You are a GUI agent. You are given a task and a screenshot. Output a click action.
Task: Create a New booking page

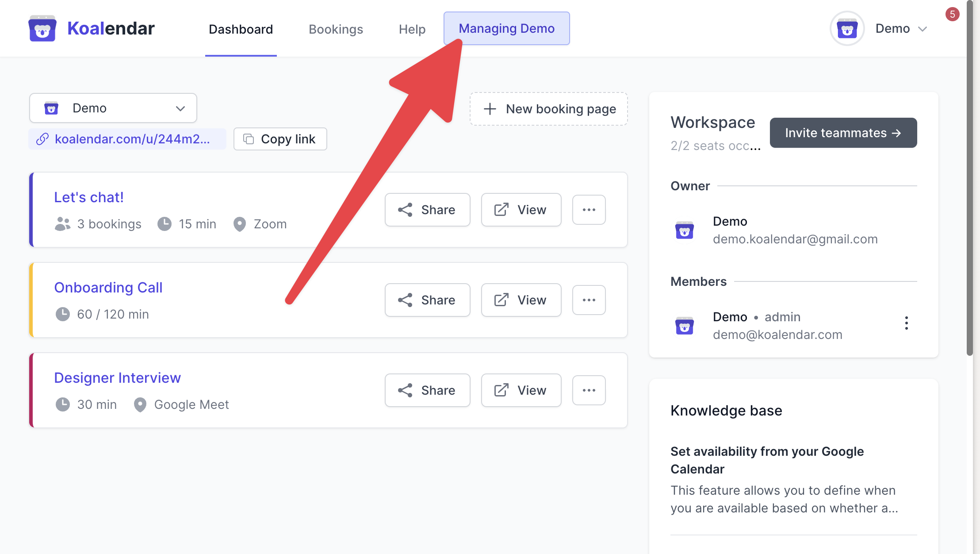coord(549,109)
